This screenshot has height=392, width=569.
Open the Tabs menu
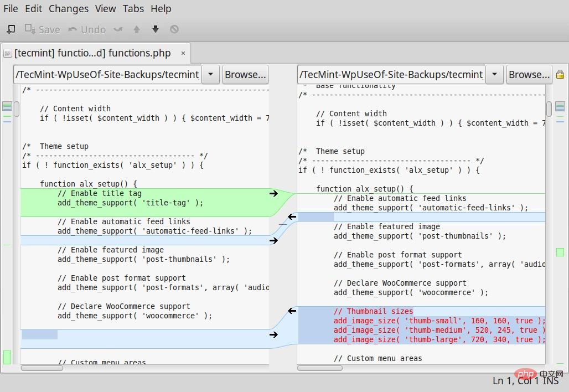coord(133,9)
